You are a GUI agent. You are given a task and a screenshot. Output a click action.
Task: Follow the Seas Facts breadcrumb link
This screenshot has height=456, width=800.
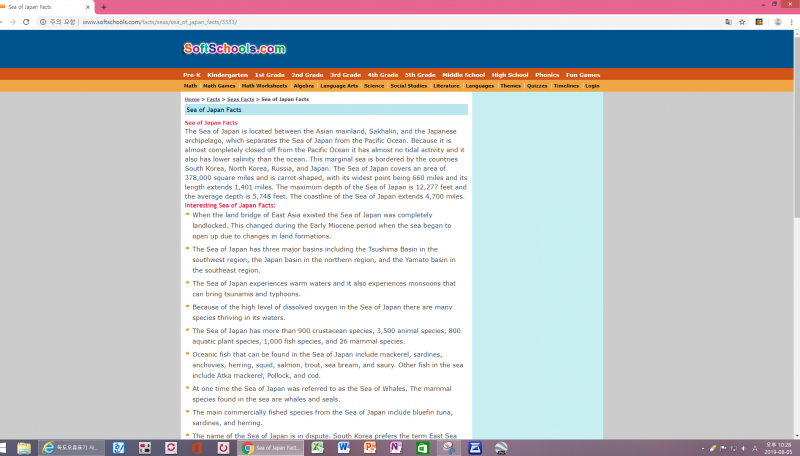(x=240, y=99)
